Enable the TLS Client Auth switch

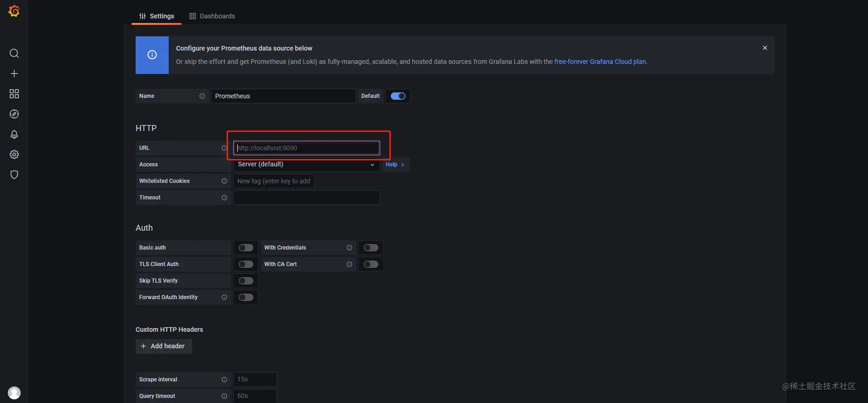click(x=246, y=264)
